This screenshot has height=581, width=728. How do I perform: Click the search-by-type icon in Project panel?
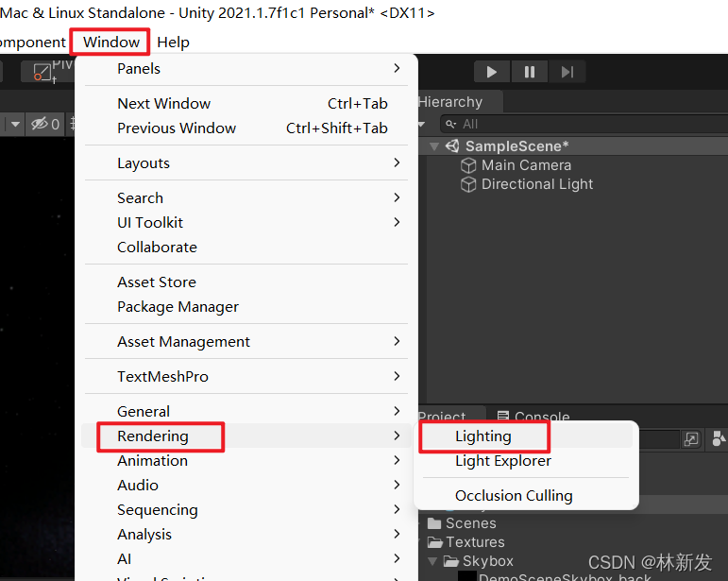click(719, 438)
